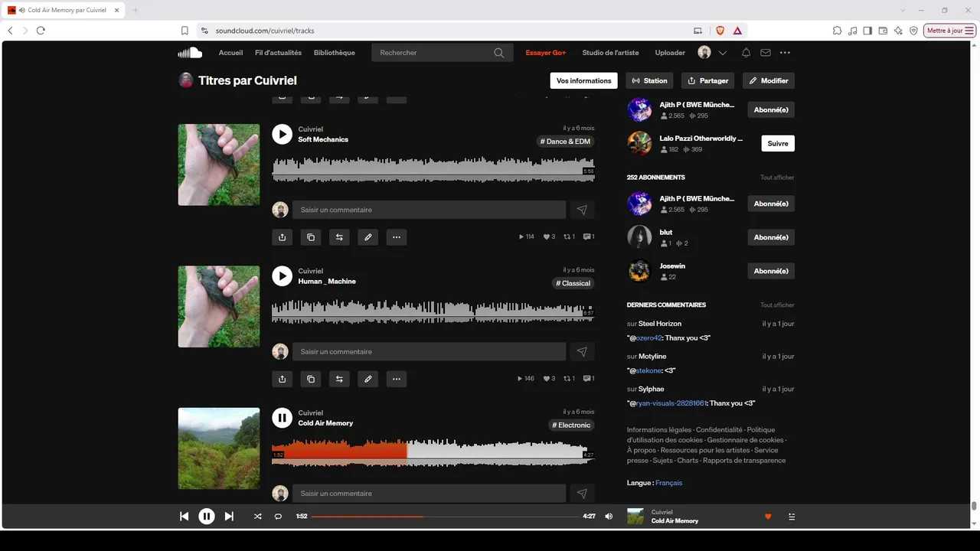This screenshot has height=551, width=980.
Task: Reload the browser page
Action: click(x=41, y=31)
